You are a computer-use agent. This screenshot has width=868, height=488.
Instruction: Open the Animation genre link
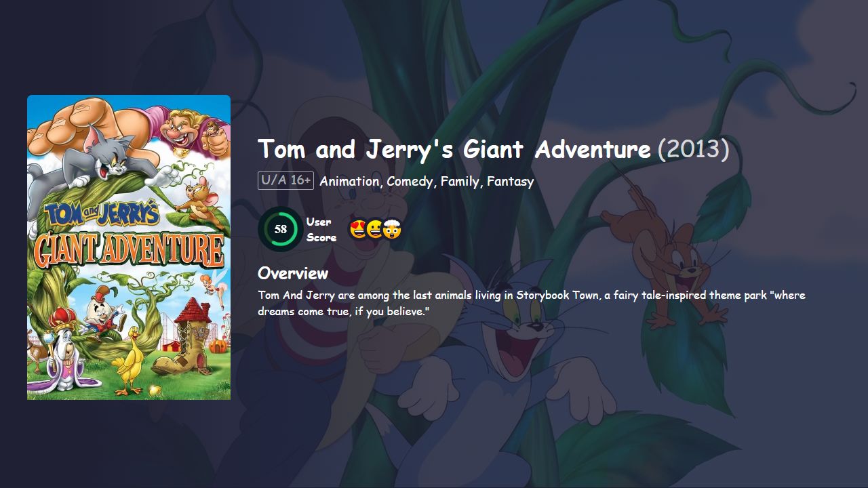pos(349,181)
